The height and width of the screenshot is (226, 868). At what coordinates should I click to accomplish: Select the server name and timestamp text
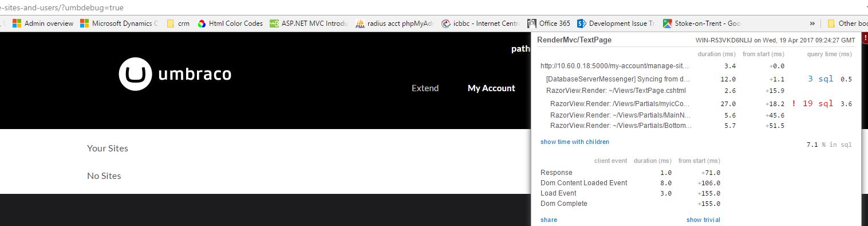775,40
